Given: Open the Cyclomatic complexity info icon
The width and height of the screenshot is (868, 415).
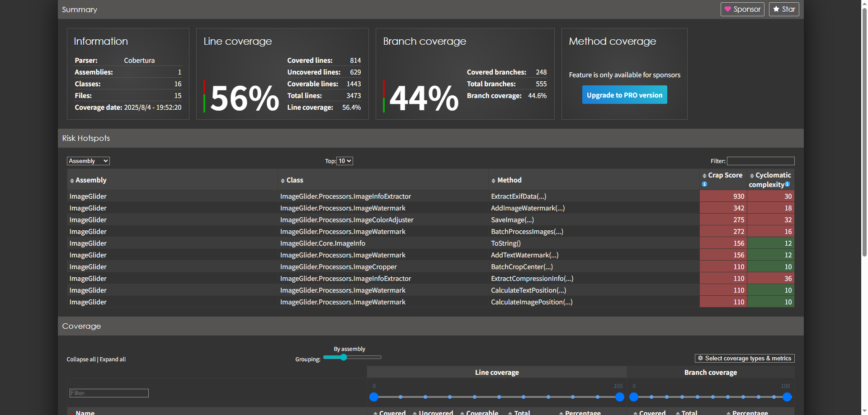Looking at the screenshot, I should [787, 184].
